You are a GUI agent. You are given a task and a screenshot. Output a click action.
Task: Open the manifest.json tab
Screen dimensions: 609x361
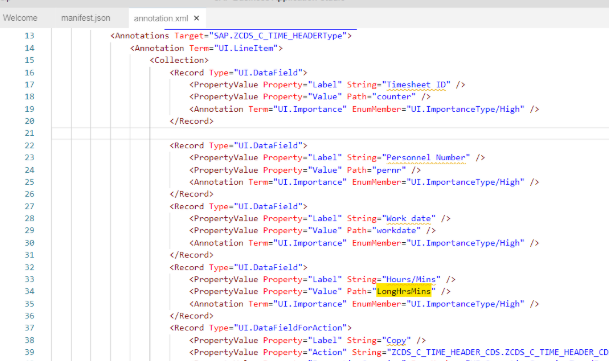[86, 18]
